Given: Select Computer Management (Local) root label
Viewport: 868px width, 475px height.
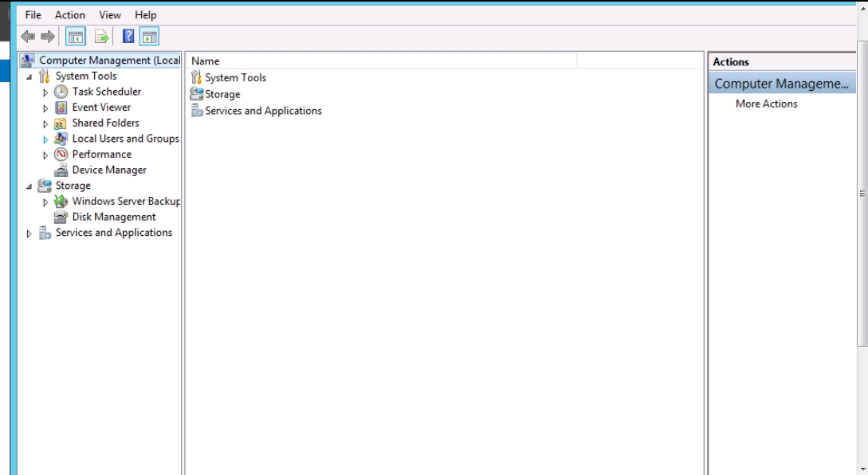Looking at the screenshot, I should (x=110, y=60).
